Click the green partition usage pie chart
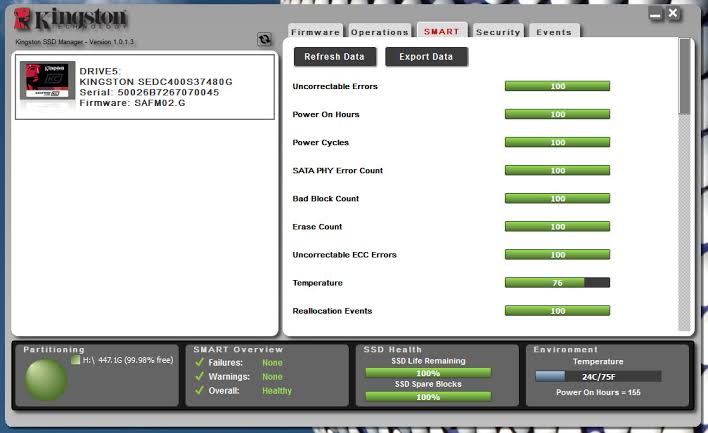This screenshot has height=433, width=708. click(x=46, y=380)
